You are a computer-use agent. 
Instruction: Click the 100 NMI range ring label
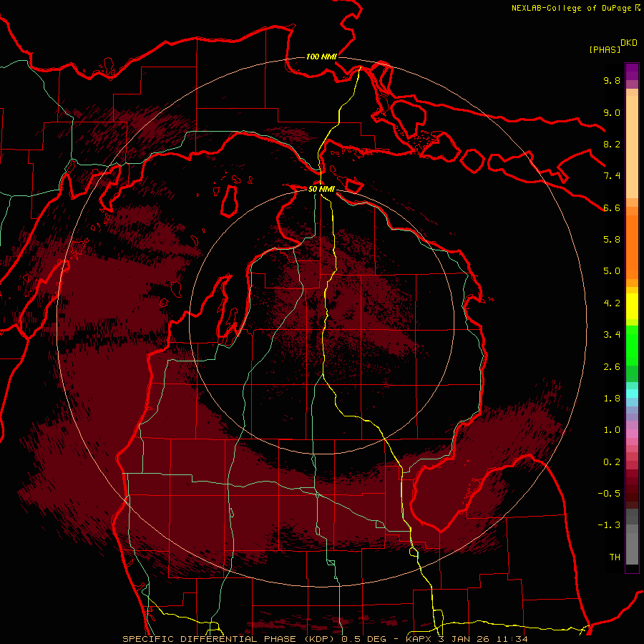click(321, 57)
